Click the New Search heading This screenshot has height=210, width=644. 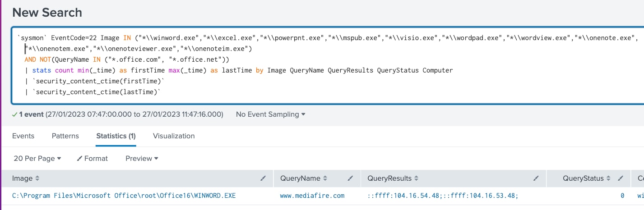pos(47,12)
